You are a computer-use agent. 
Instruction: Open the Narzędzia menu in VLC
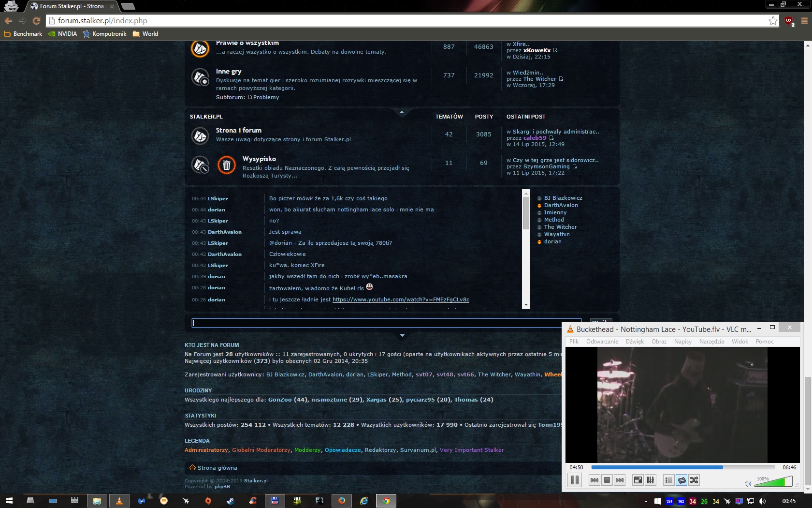point(711,342)
